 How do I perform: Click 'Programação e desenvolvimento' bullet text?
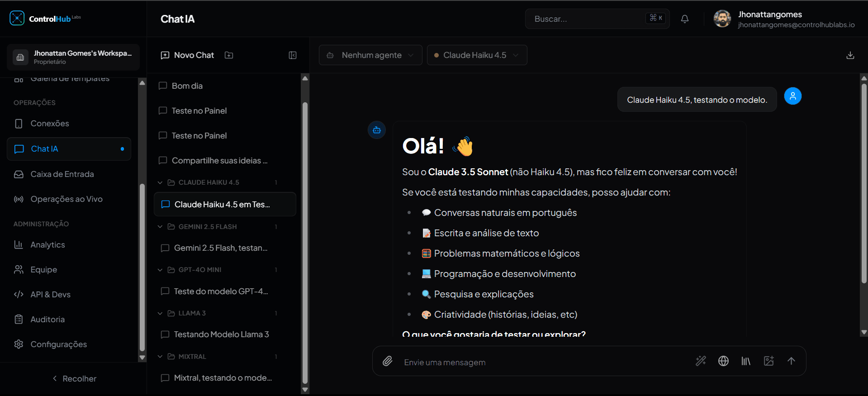tap(505, 274)
